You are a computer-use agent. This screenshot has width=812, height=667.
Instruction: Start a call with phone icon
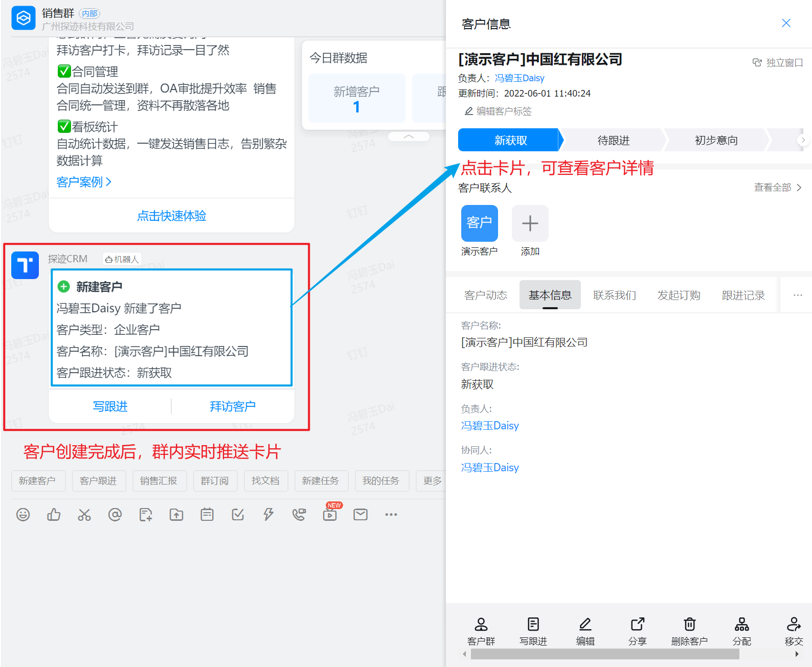(x=299, y=515)
